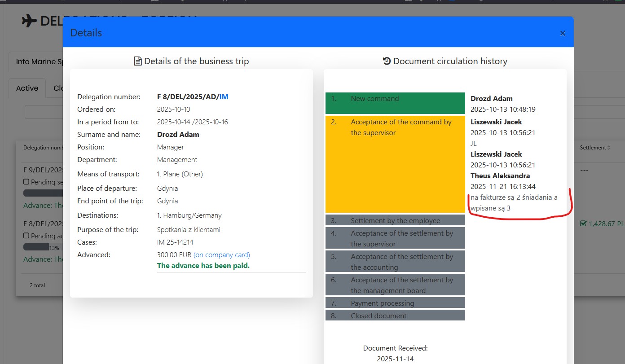Click the green checkmark icon beside 1,428.67
The width and height of the screenshot is (625, 364).
click(x=583, y=223)
